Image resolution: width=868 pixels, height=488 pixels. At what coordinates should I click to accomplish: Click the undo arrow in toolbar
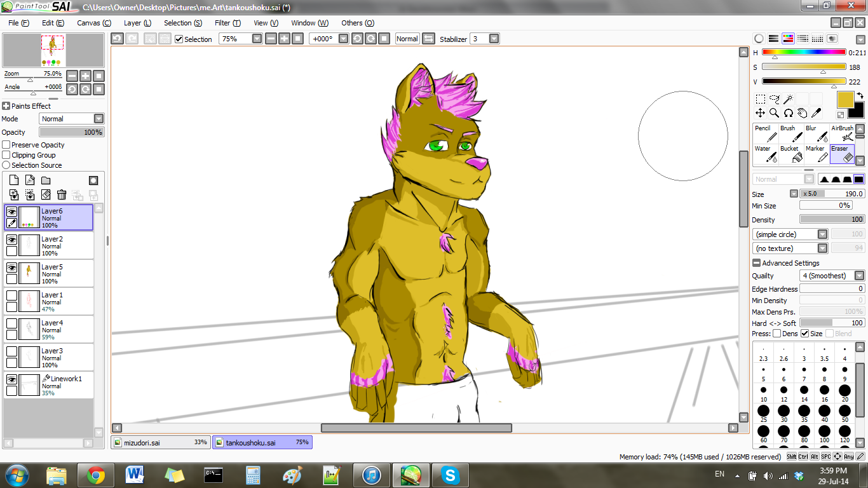click(117, 39)
